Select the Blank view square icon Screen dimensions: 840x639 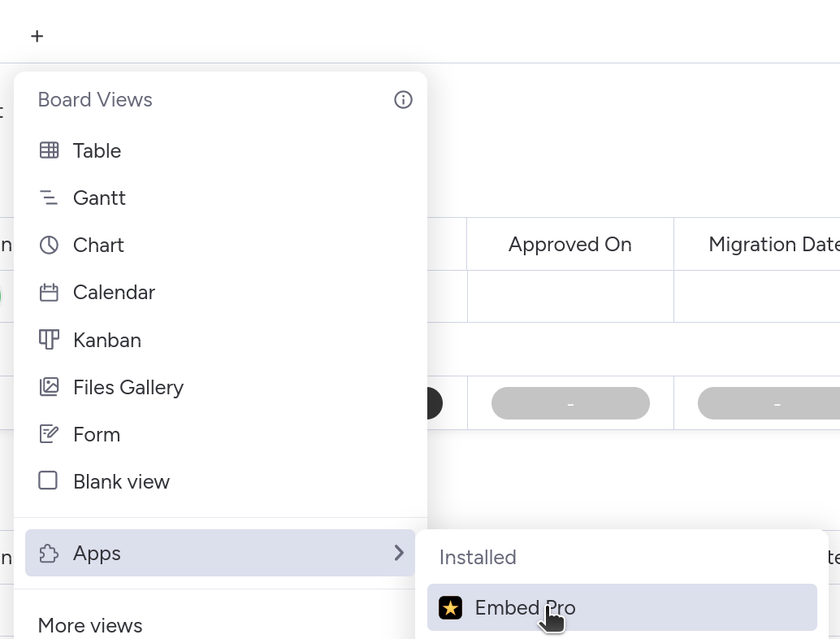click(x=49, y=480)
